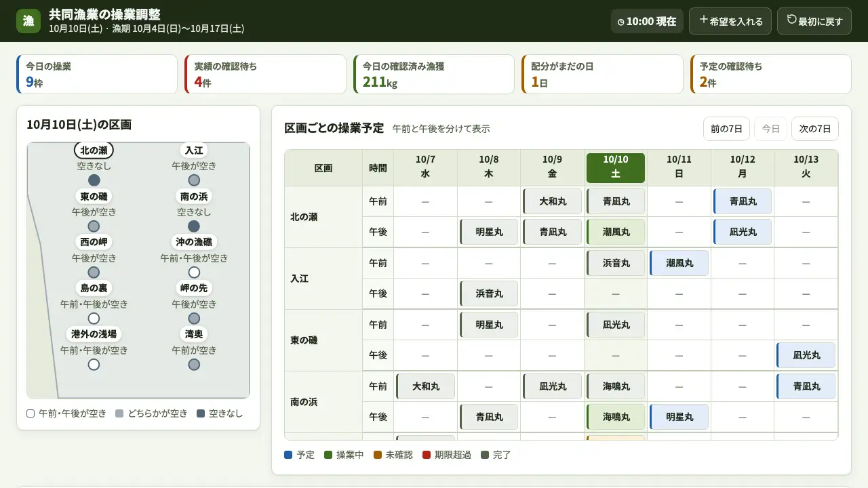
Task: Select the 10/9 金 column header
Action: 552,167
